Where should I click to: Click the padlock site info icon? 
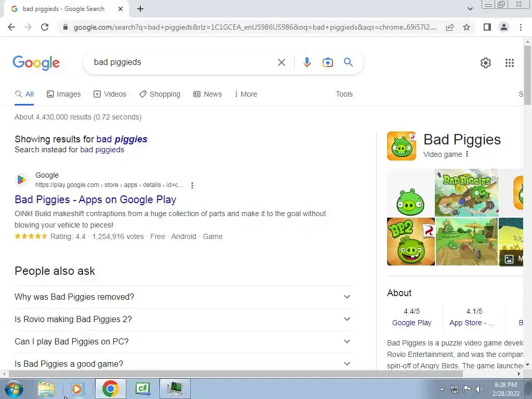[x=65, y=27]
